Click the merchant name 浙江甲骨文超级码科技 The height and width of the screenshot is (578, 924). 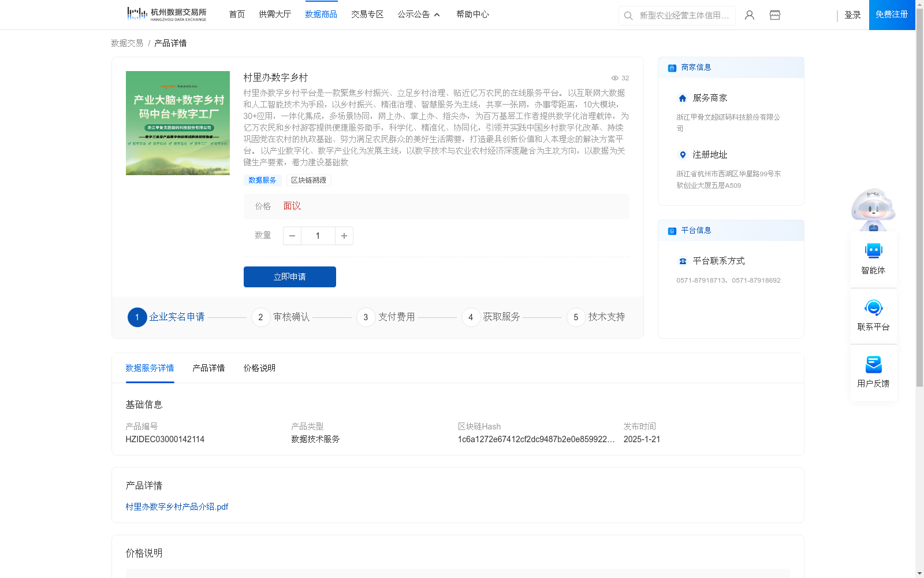pos(728,123)
